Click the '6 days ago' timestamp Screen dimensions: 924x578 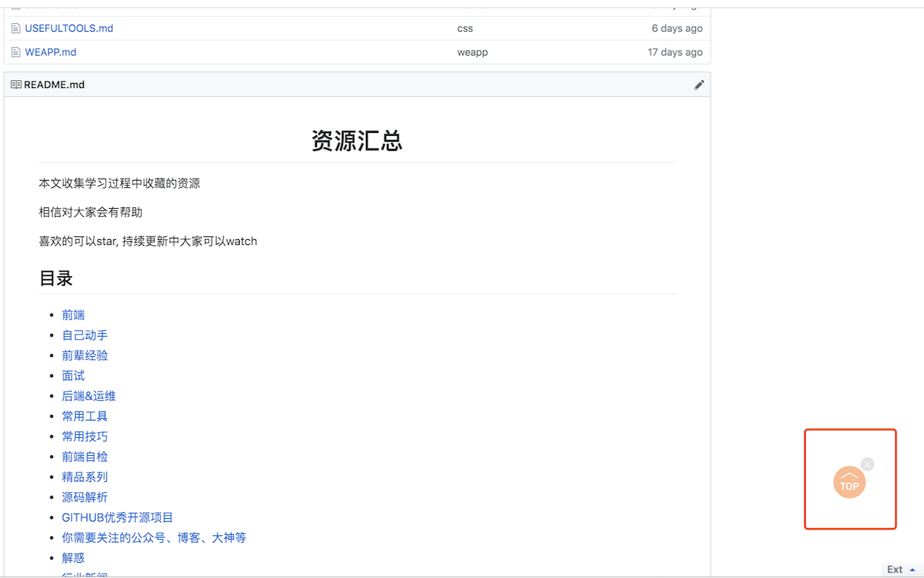[677, 29]
